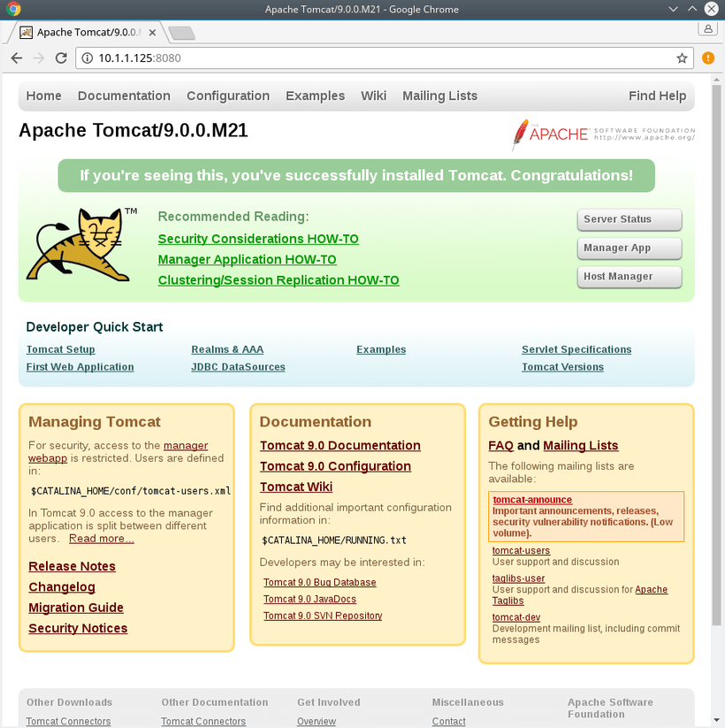Click the browser forward arrow
The width and height of the screenshot is (725, 728).
coord(39,58)
